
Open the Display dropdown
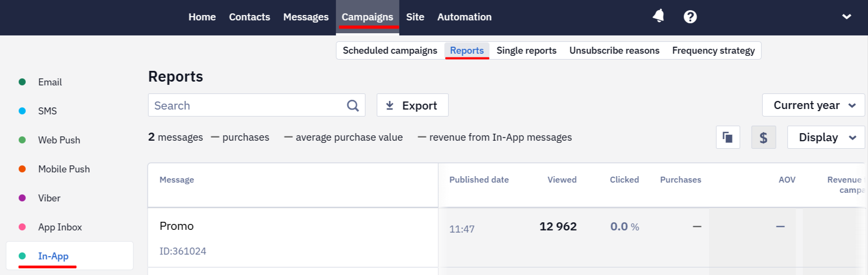pos(826,137)
